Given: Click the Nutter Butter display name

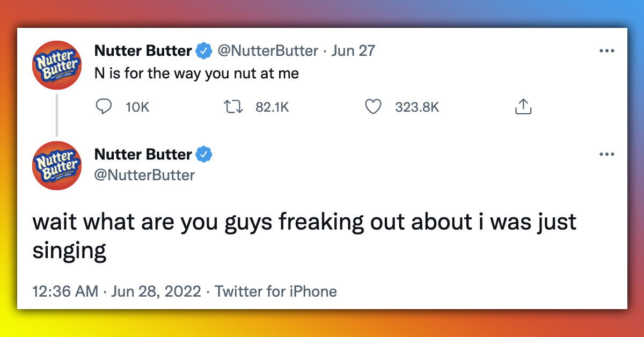Looking at the screenshot, I should pos(142,50).
